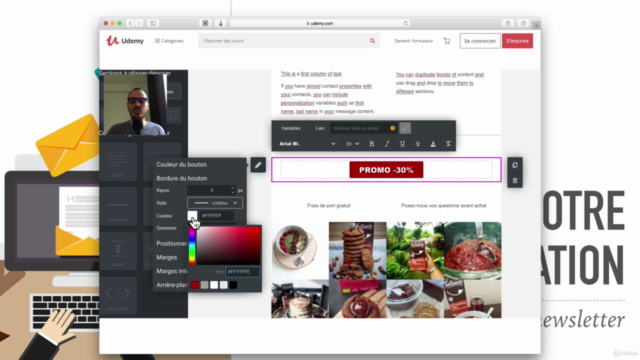
Task: Select the Séparateur block in sidebar
Action: click(118, 206)
